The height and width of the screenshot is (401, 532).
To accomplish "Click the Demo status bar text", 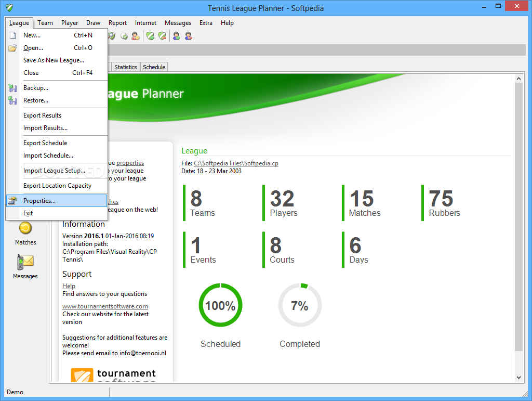I will click(15, 392).
